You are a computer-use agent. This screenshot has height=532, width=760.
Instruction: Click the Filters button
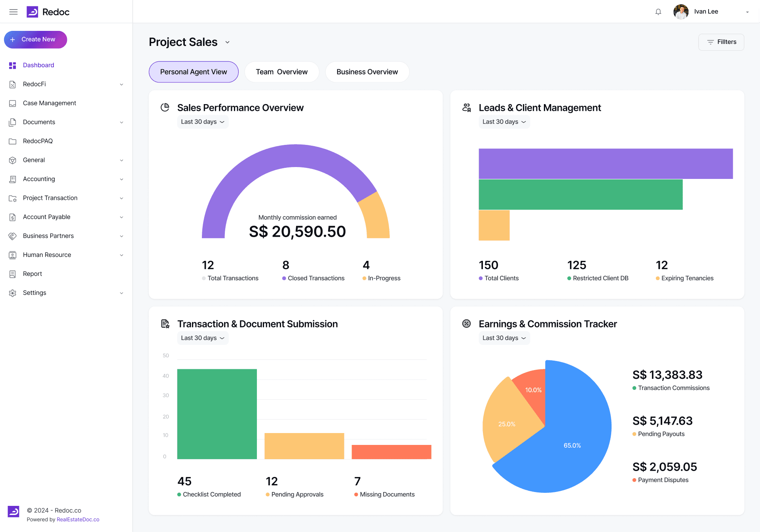721,42
